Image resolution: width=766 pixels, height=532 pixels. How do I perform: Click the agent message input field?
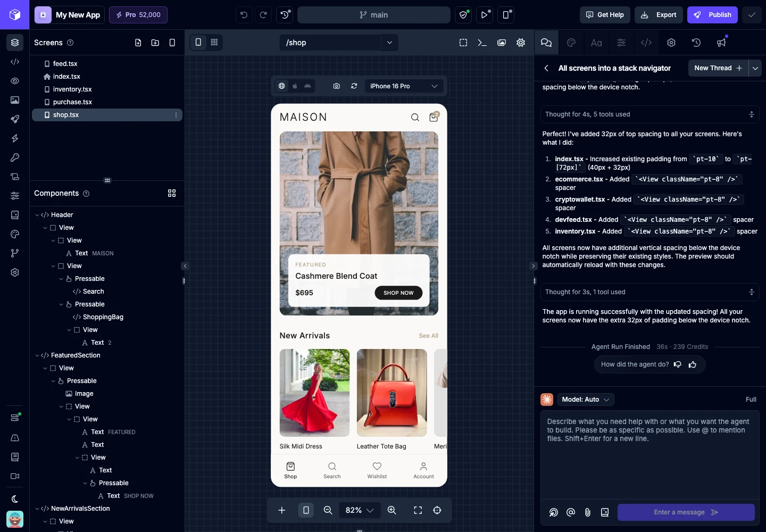[x=650, y=452]
